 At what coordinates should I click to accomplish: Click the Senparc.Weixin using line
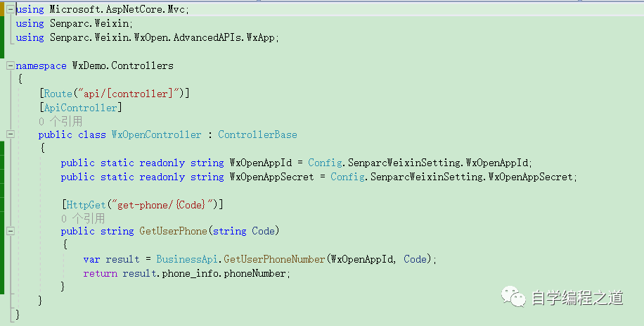[x=74, y=23]
